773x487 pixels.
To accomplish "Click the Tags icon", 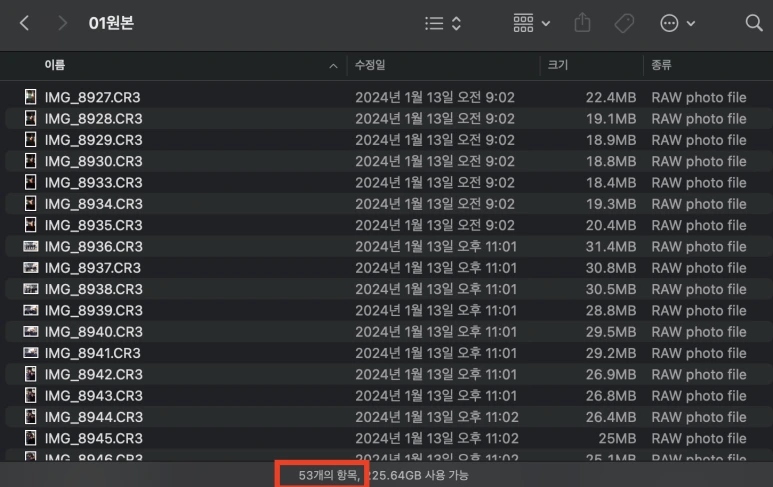I will [624, 23].
